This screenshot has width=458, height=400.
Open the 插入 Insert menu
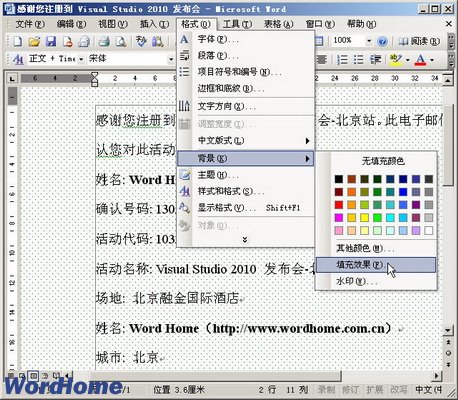tap(154, 24)
